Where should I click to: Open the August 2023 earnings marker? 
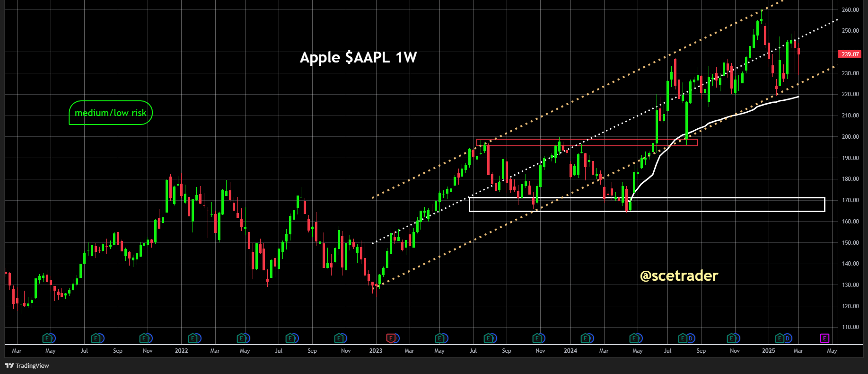(489, 338)
